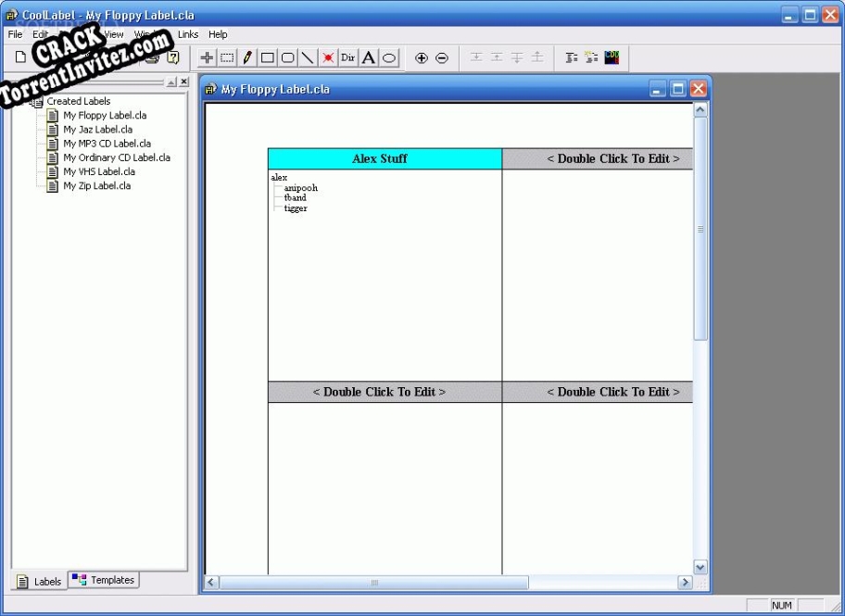Click the CDDB lookup toolbar icon
Screen dimensions: 845x616
click(x=612, y=57)
